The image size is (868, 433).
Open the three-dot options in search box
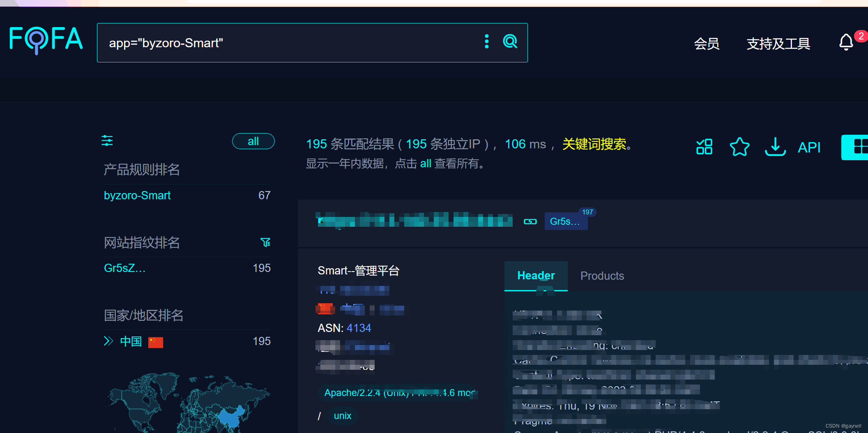point(487,41)
